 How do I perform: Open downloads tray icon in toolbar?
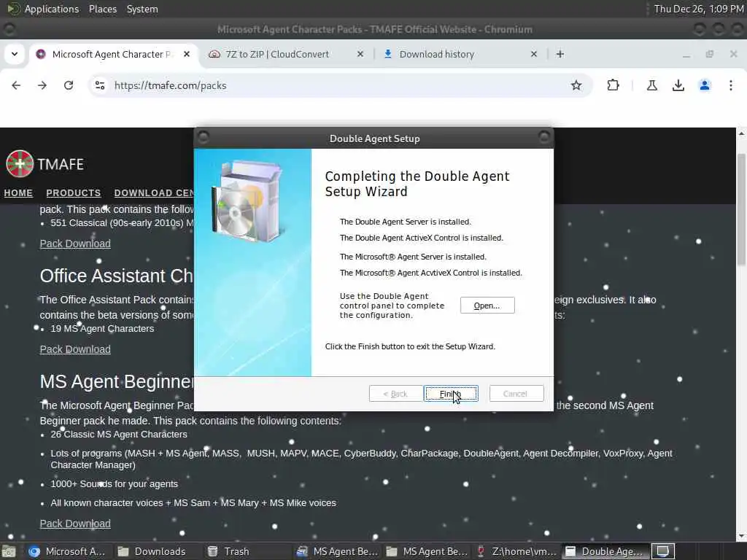coord(678,85)
